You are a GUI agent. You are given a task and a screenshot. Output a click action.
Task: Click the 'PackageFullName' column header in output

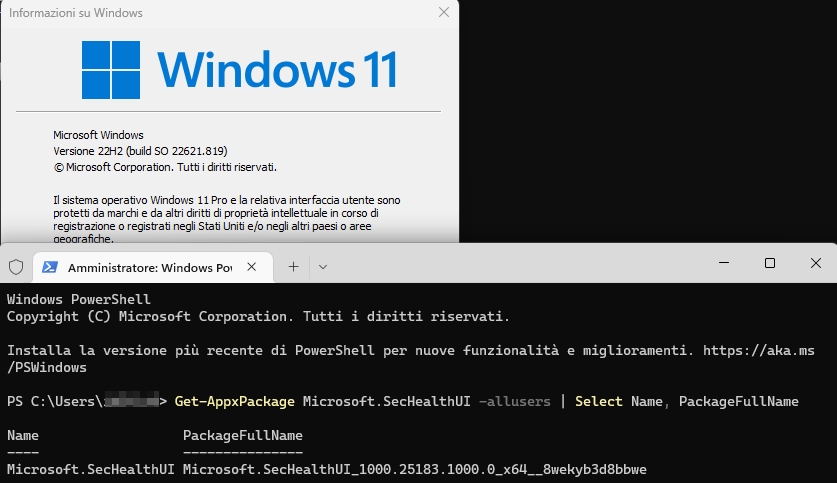click(243, 436)
